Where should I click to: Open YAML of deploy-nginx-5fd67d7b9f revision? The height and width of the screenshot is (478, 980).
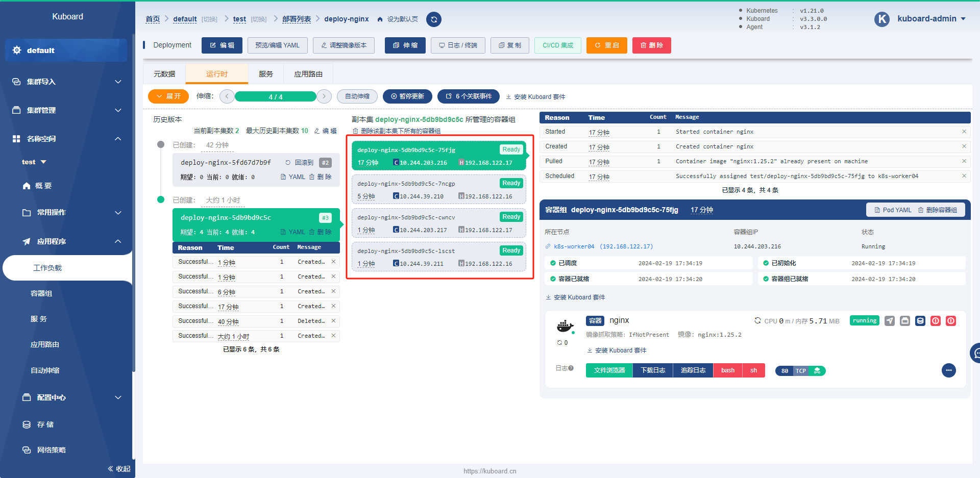click(293, 177)
